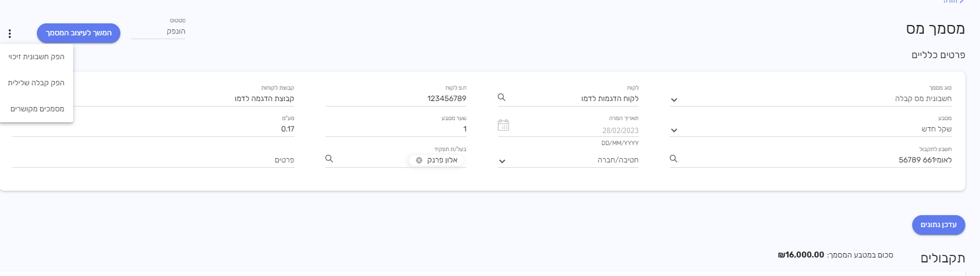Viewport: 980px width, 276px height.
Task: Open the חטיבה/חברה dropdown
Action: click(502, 161)
